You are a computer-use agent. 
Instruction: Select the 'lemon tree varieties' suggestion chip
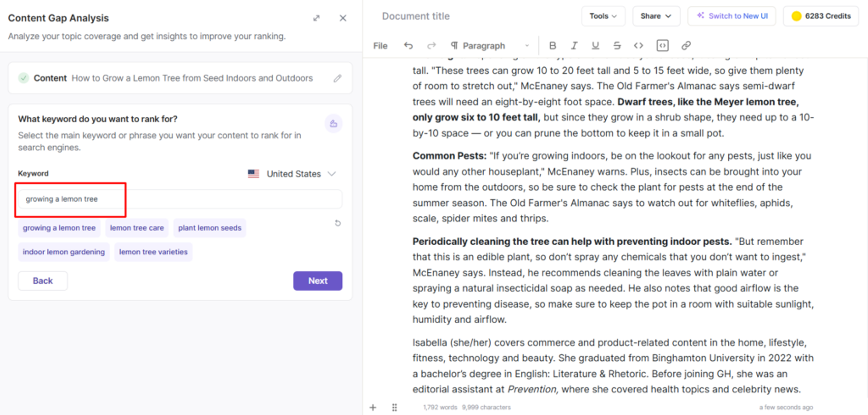(153, 252)
